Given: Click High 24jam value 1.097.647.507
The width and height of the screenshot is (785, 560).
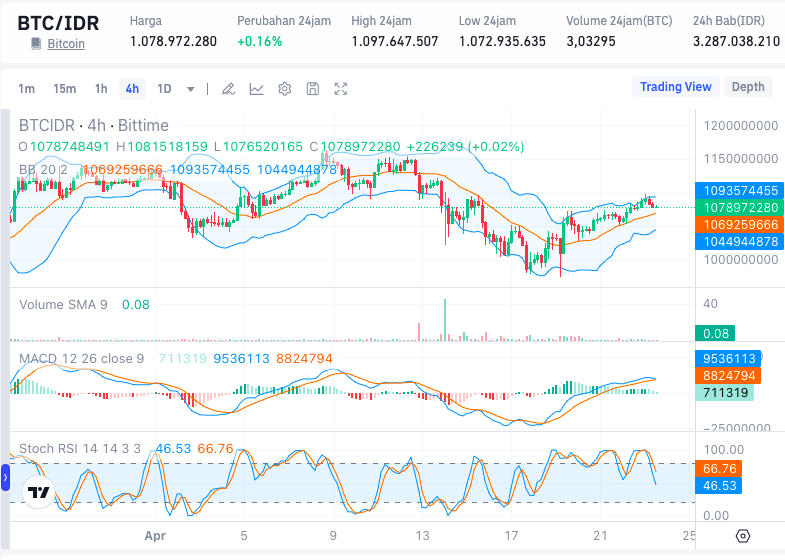Looking at the screenshot, I should tap(395, 42).
